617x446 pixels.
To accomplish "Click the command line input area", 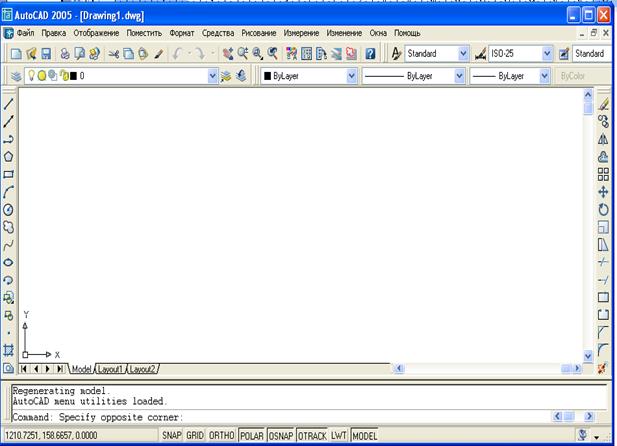I will [281, 417].
